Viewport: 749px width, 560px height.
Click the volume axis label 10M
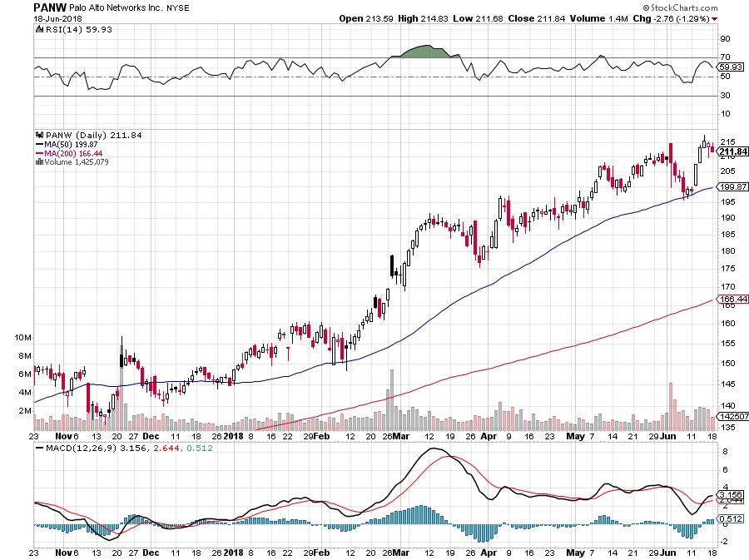tap(23, 338)
